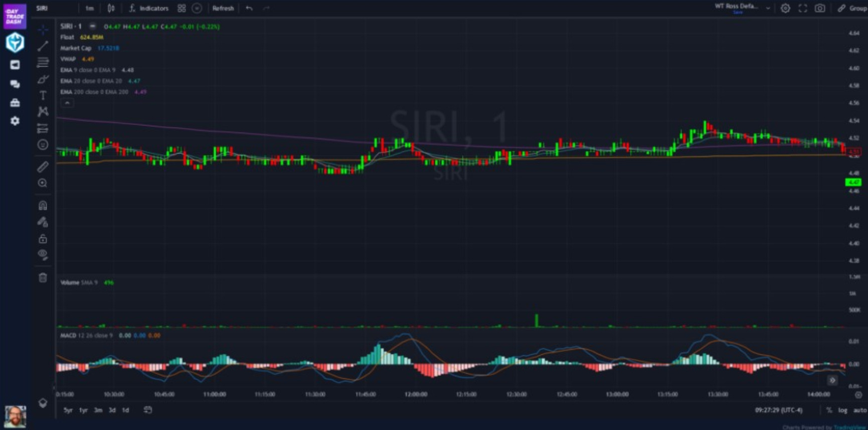Click the green 4.47 price label
The width and height of the screenshot is (868, 430).
tap(853, 182)
